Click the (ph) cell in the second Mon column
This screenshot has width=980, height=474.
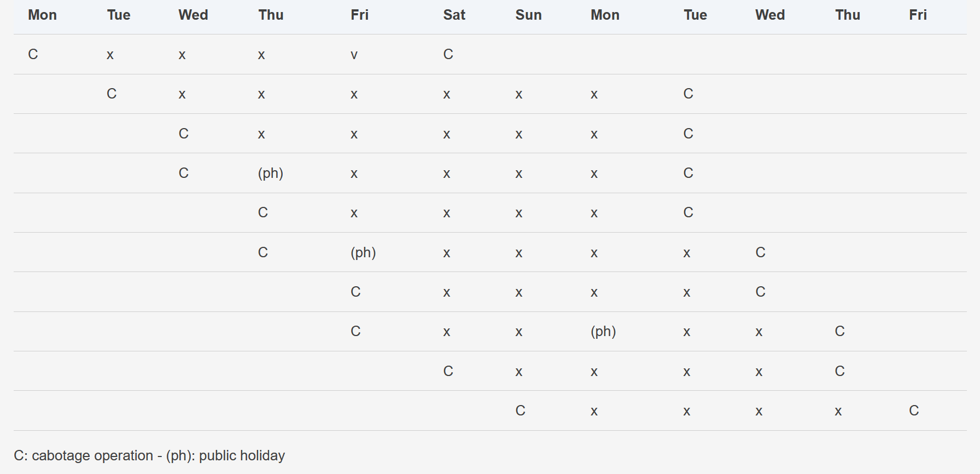[603, 332]
